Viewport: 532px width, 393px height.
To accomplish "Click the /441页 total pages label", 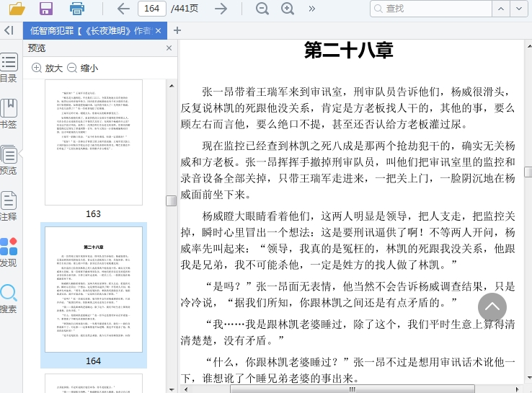I will point(185,9).
